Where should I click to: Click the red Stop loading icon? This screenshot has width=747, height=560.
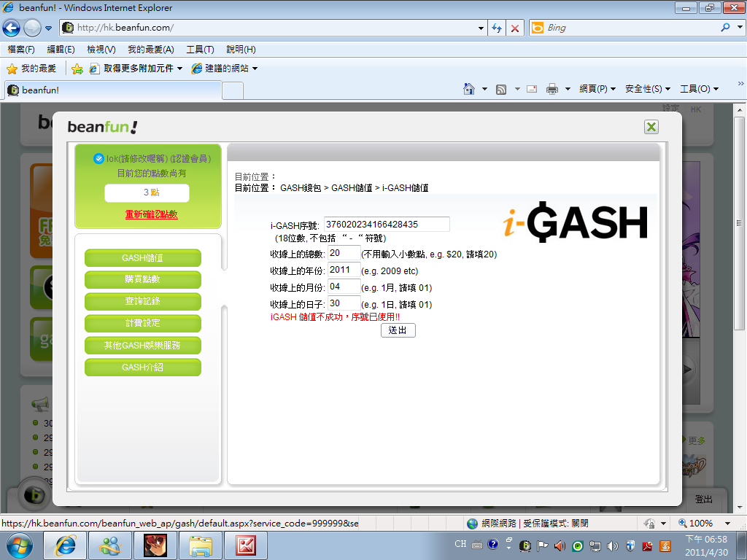515,28
